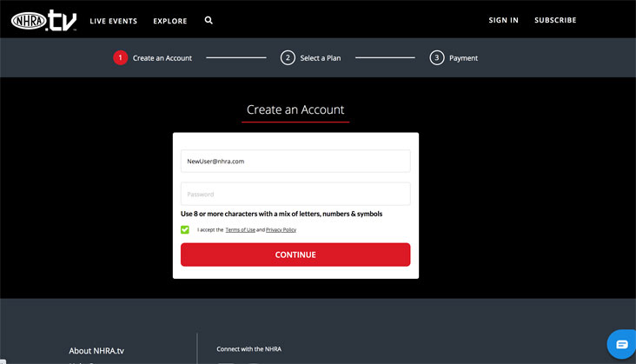
Task: Open the EXPLORE menu item
Action: (x=169, y=21)
